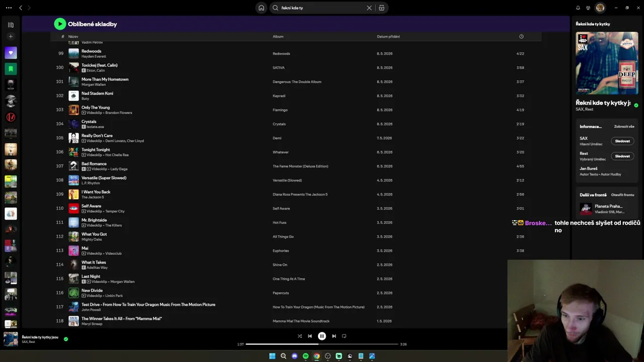Open Liked Songs in the sidebar

click(x=11, y=53)
